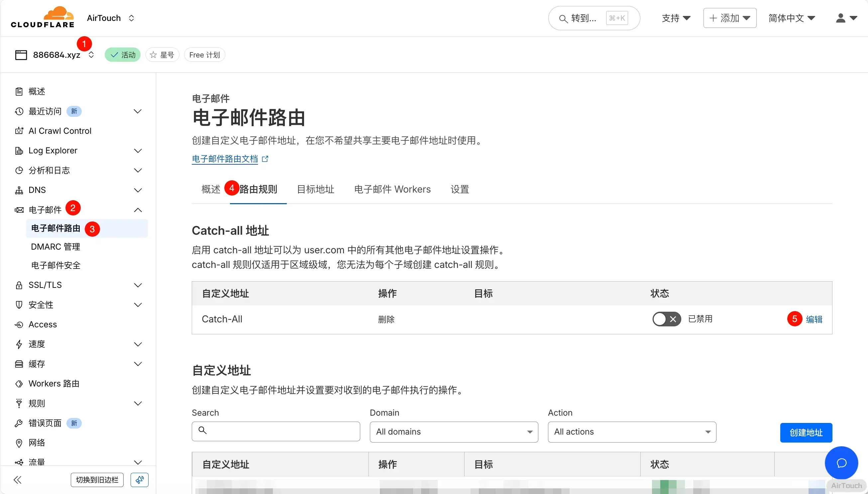Open the chat support bubble icon
The width and height of the screenshot is (868, 494).
(x=841, y=463)
